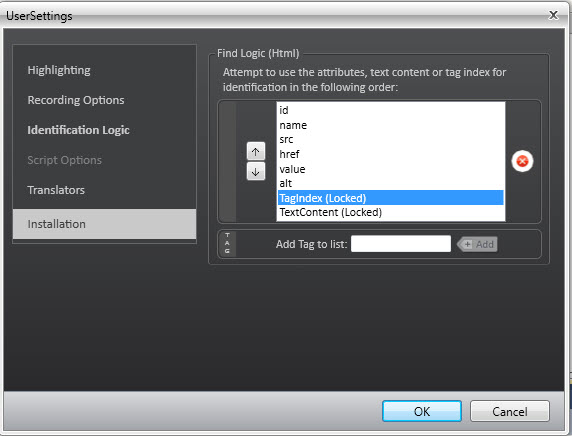This screenshot has width=572, height=436.
Task: Click the Add tag button
Action: (x=477, y=244)
